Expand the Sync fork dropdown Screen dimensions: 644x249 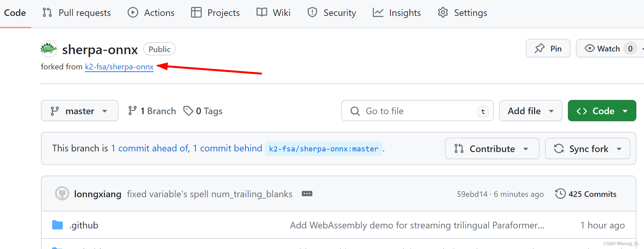click(x=588, y=149)
